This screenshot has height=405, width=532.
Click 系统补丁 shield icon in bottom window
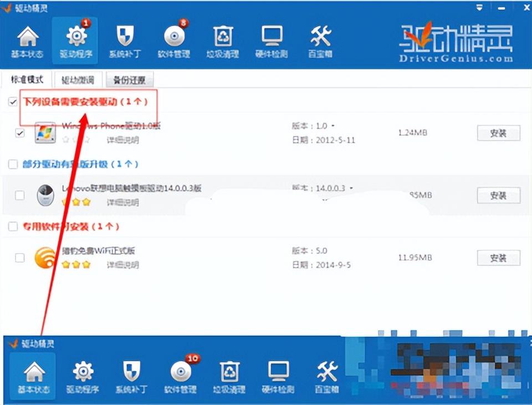point(132,371)
